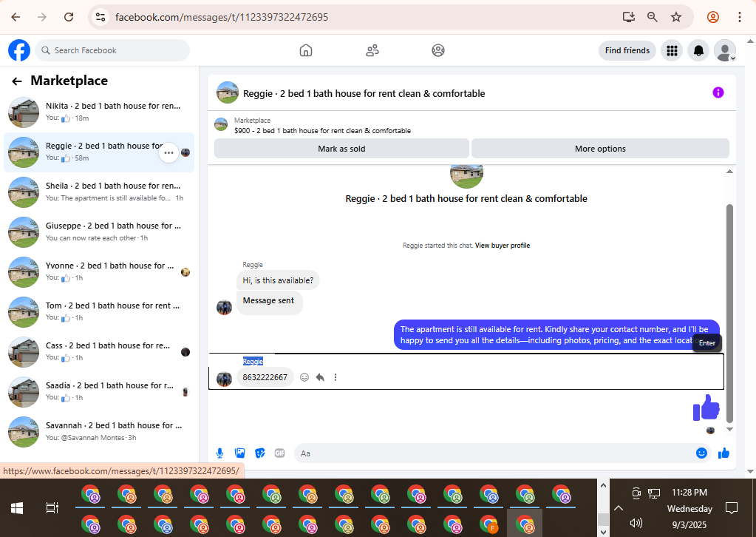This screenshot has width=756, height=537.
Task: Click the message 8632222667
Action: click(265, 377)
